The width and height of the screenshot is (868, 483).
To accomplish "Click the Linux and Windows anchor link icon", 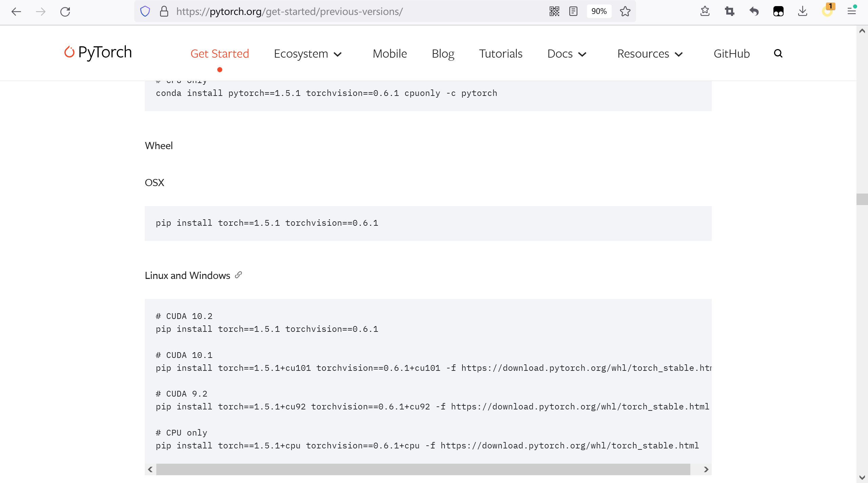I will point(239,275).
